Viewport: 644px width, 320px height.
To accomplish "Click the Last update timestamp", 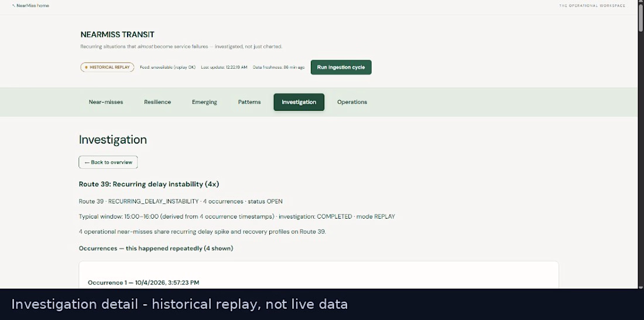I will click(x=224, y=67).
